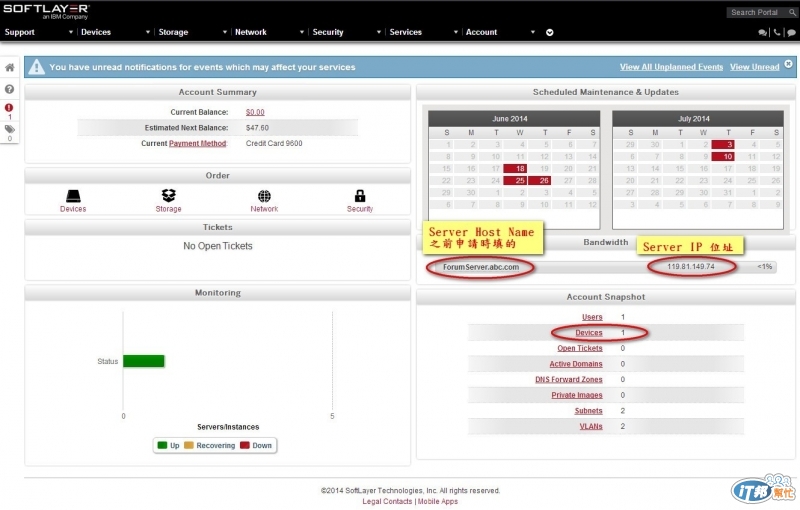Viewport: 800px width, 510px height.
Task: Order Security via the padlock icon
Action: pos(360,196)
